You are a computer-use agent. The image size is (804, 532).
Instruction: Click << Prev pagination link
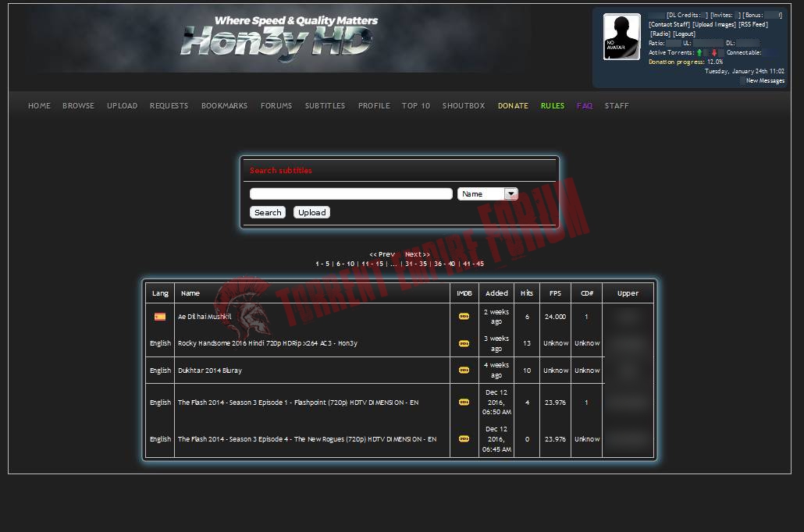click(x=382, y=254)
